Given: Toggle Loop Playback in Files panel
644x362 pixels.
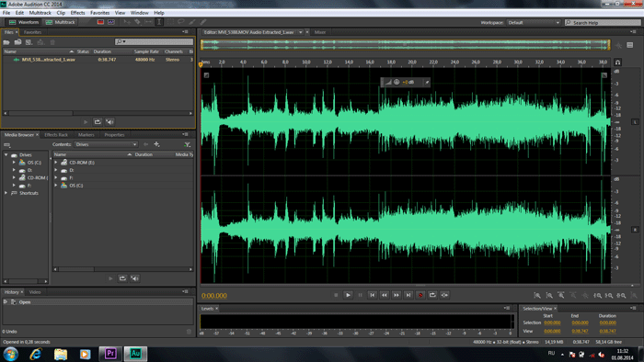Looking at the screenshot, I should pyautogui.click(x=98, y=122).
